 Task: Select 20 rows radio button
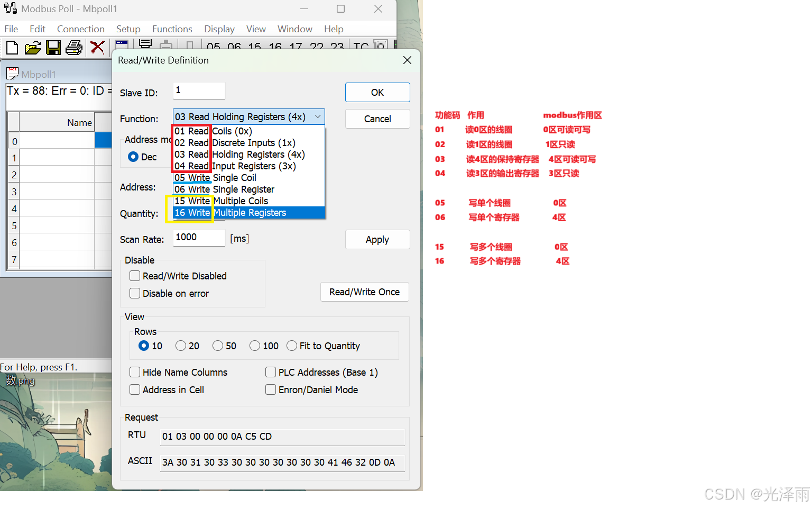[x=181, y=346]
